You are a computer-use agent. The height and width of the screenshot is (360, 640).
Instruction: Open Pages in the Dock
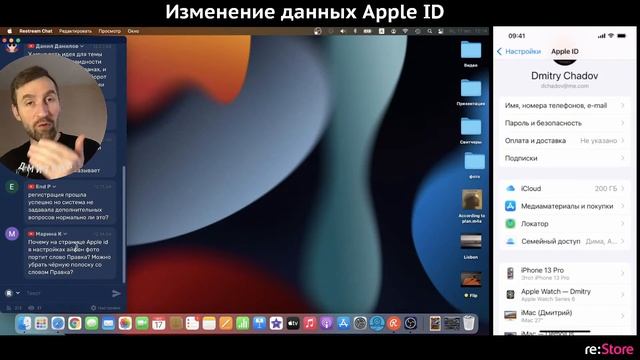[x=225, y=324]
